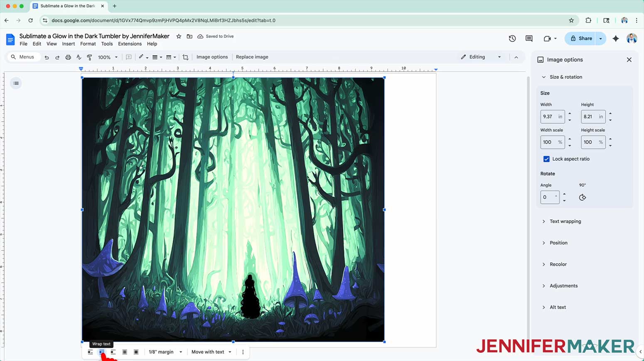Open the Format menu
Image resolution: width=644 pixels, height=361 pixels.
88,44
